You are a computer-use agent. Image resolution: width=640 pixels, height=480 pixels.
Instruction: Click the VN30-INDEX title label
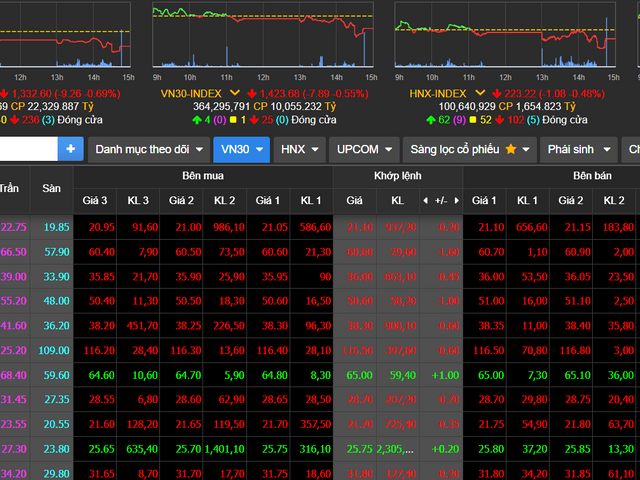click(x=192, y=92)
